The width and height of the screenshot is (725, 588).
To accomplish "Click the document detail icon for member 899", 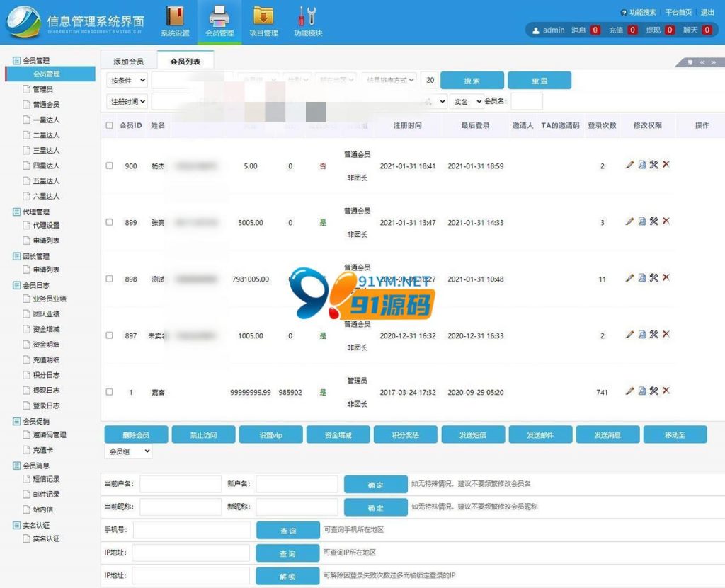I will point(641,221).
